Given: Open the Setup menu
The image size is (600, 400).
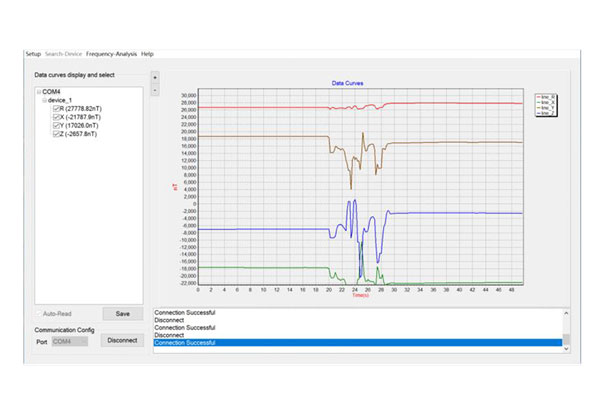Looking at the screenshot, I should tap(33, 53).
